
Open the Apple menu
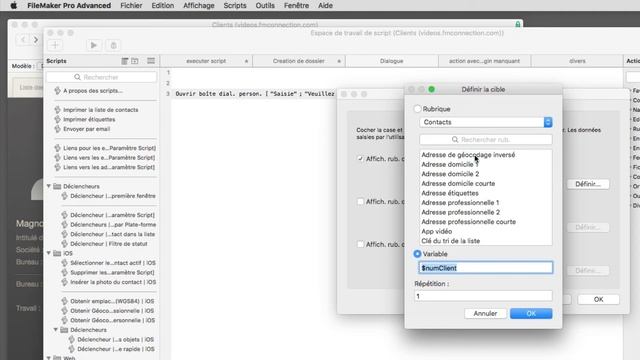tap(13, 5)
